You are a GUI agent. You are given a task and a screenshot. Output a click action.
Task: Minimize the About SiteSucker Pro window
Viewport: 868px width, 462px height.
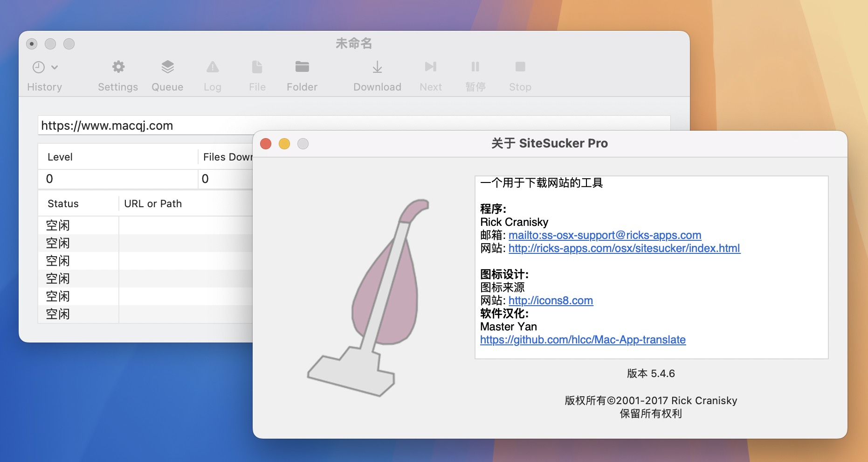tap(284, 144)
